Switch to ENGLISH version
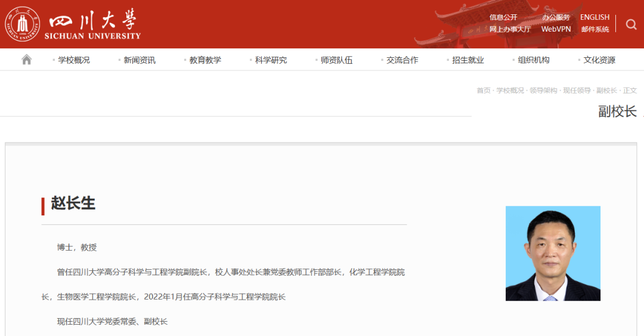Screen dimensions: 644x336 pyautogui.click(x=595, y=17)
